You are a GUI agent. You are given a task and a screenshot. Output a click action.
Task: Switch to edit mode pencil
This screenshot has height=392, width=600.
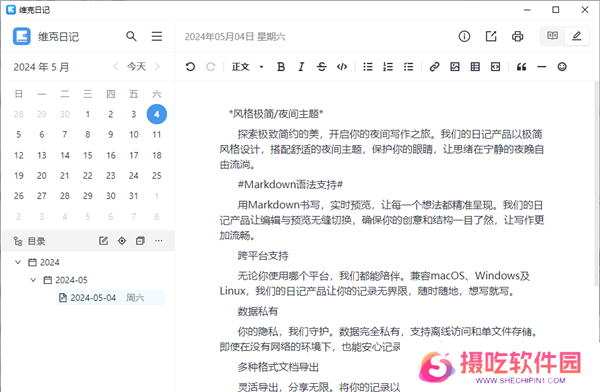(577, 36)
